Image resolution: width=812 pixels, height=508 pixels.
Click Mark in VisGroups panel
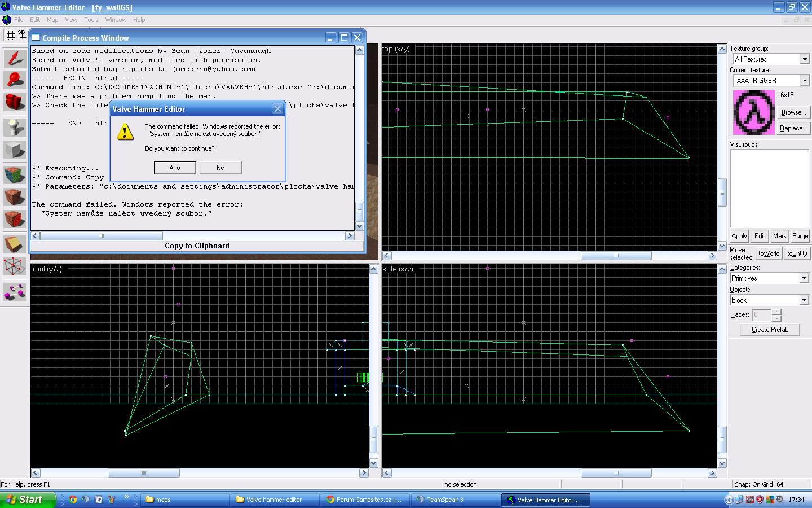pyautogui.click(x=779, y=236)
